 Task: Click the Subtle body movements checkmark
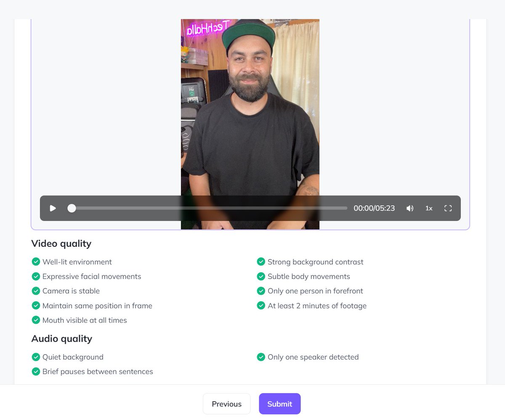pyautogui.click(x=261, y=276)
